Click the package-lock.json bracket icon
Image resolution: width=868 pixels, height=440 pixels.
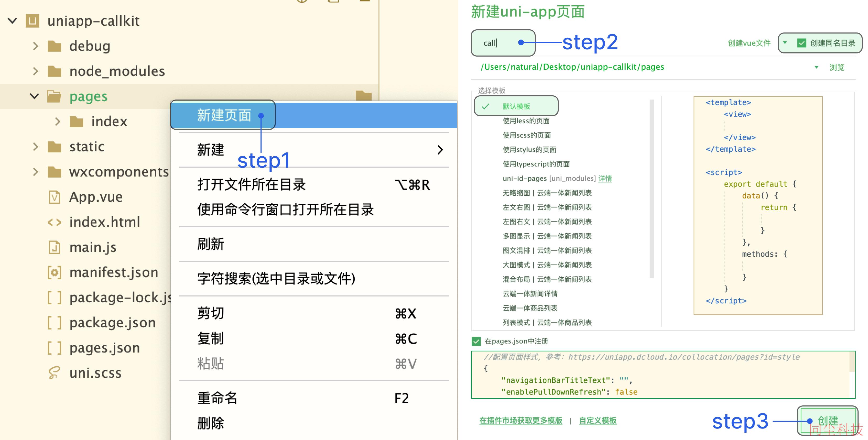(x=54, y=298)
